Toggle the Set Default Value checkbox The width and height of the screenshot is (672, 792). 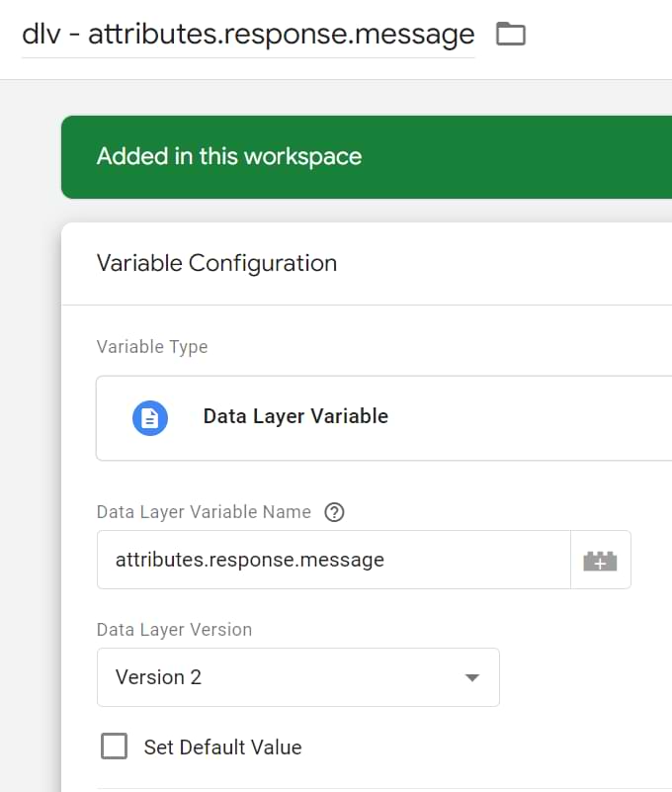point(115,747)
